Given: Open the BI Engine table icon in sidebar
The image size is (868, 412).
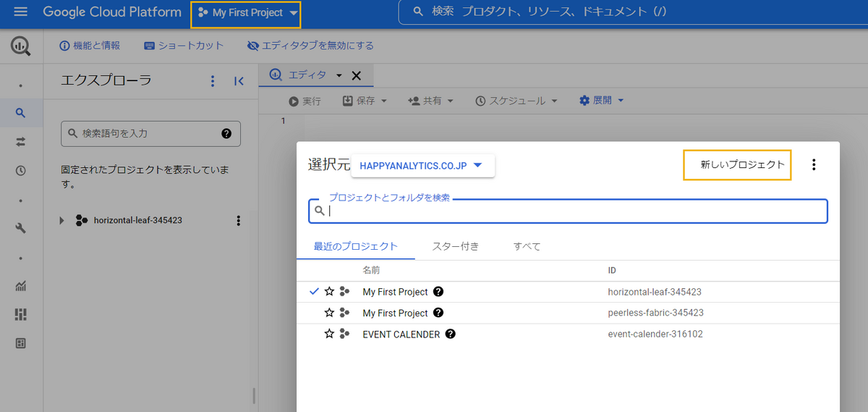Looking at the screenshot, I should [21, 343].
